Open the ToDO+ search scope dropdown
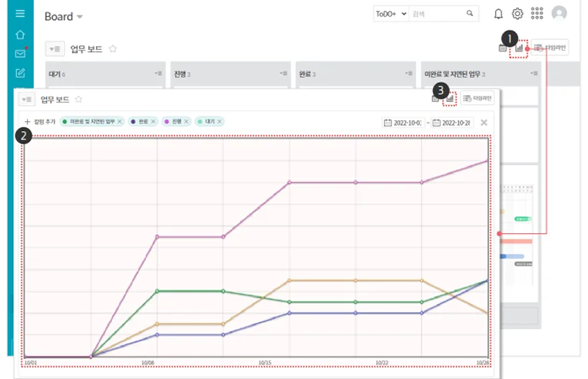 [389, 14]
